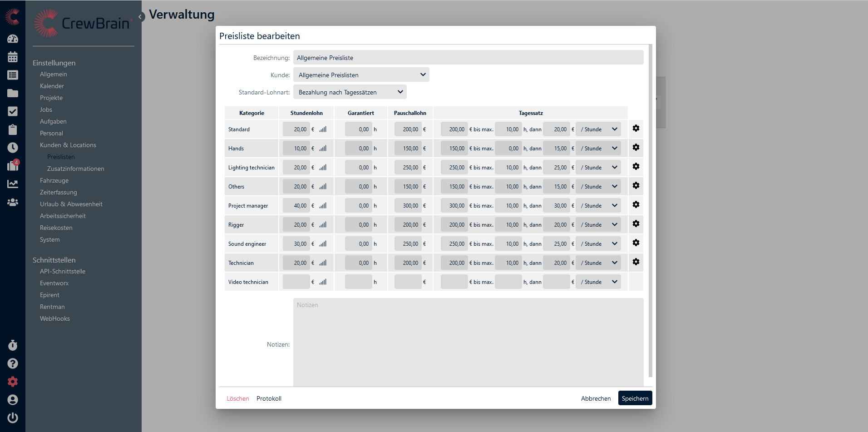The image size is (868, 432).
Task: Click the Bezeichnung text field
Action: click(x=468, y=58)
